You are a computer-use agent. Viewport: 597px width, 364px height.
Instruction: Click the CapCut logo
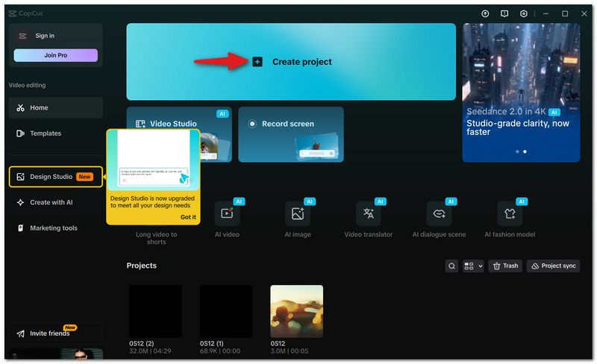[25, 13]
